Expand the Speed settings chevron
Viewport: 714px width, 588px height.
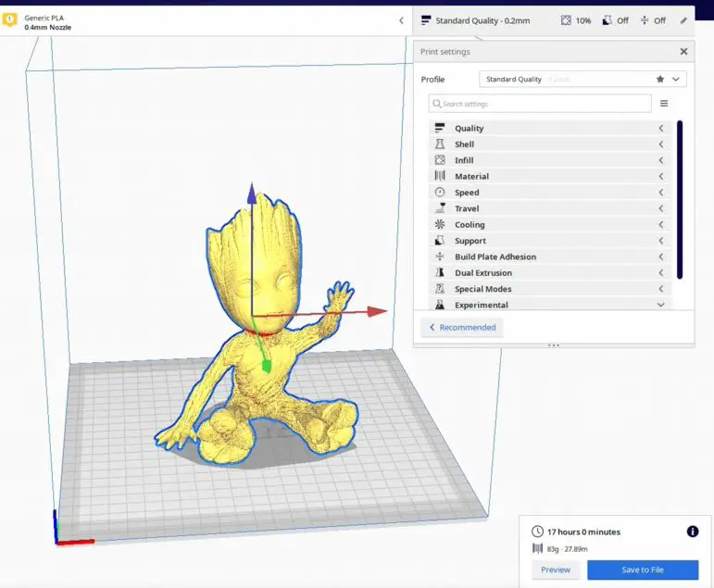click(660, 193)
